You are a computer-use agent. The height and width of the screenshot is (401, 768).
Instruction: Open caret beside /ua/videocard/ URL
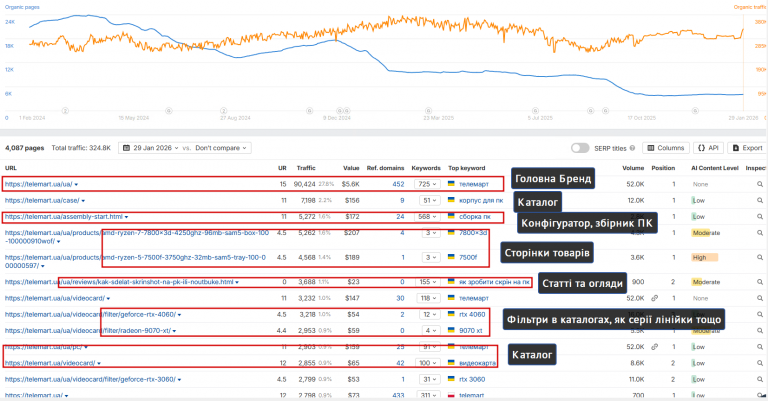[108, 299]
